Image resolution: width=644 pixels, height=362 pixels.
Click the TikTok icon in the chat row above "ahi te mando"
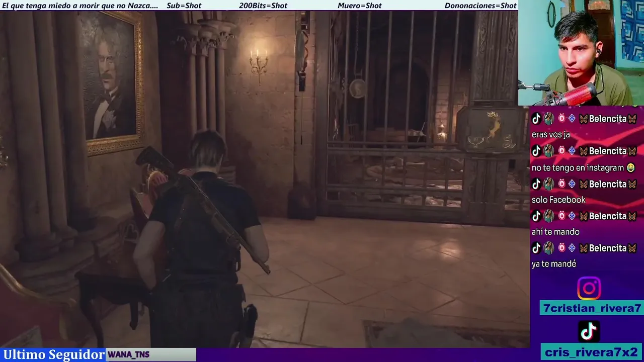point(536,216)
